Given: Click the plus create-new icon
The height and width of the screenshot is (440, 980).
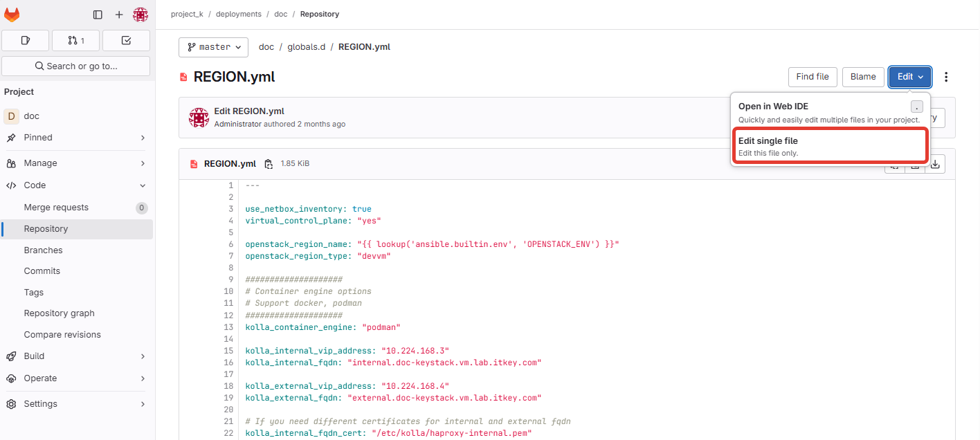Looking at the screenshot, I should 119,15.
